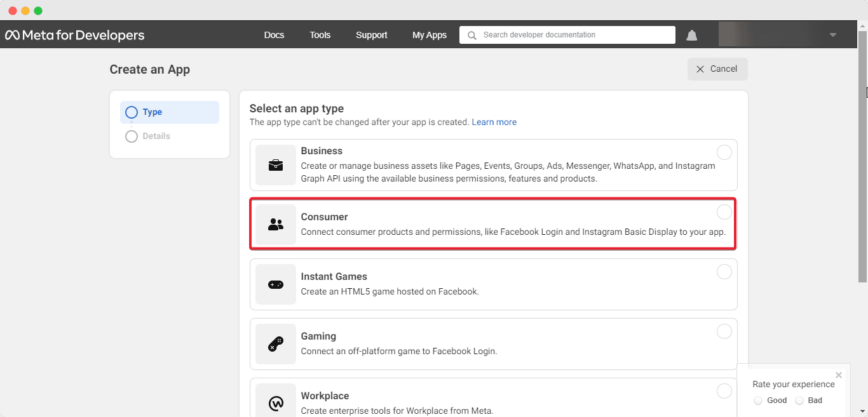Viewport: 868px width, 417px height.
Task: Click the Business briefcase icon
Action: 276,165
